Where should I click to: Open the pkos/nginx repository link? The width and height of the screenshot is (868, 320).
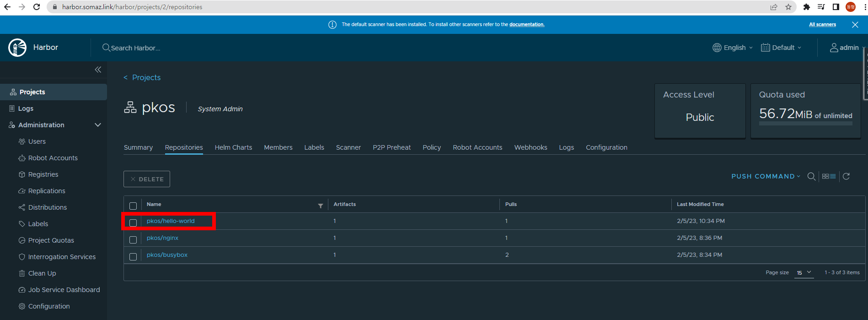tap(162, 238)
